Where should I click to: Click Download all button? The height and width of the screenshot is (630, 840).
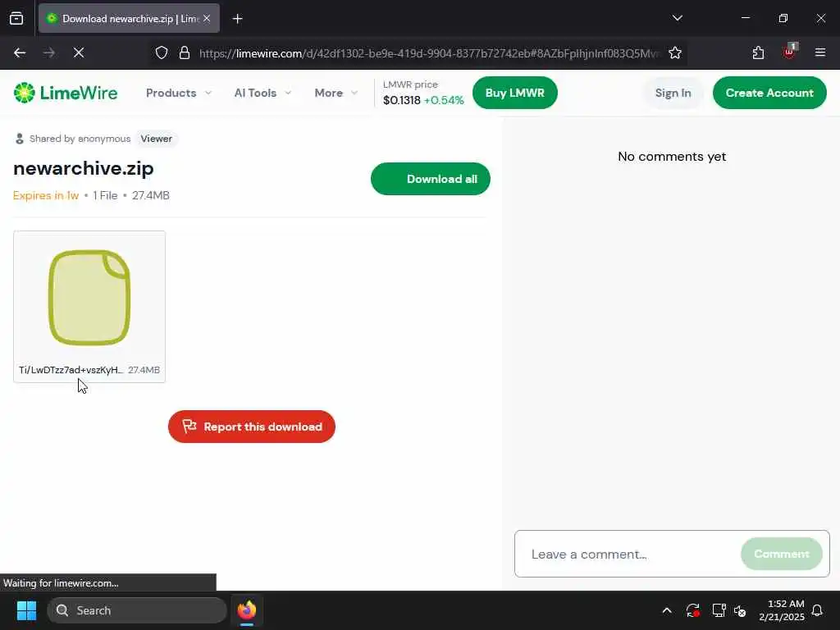coord(430,179)
